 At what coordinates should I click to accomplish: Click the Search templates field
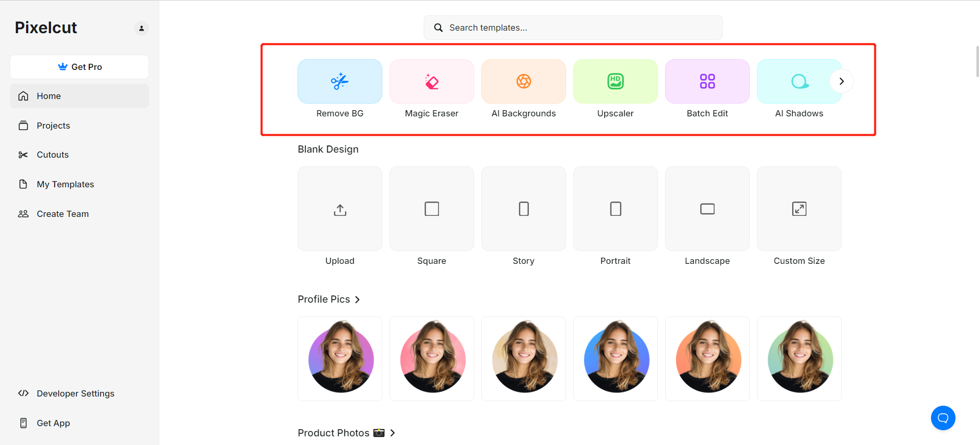pyautogui.click(x=573, y=28)
